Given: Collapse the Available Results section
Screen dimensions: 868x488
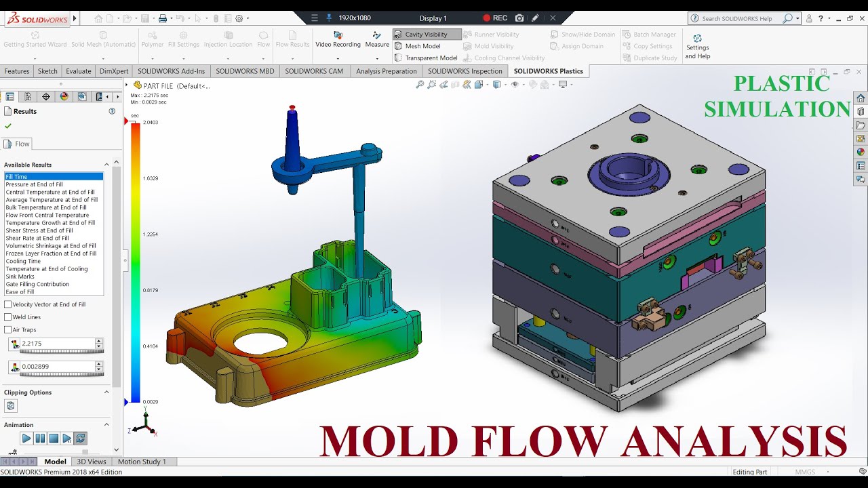Looking at the screenshot, I should point(106,165).
